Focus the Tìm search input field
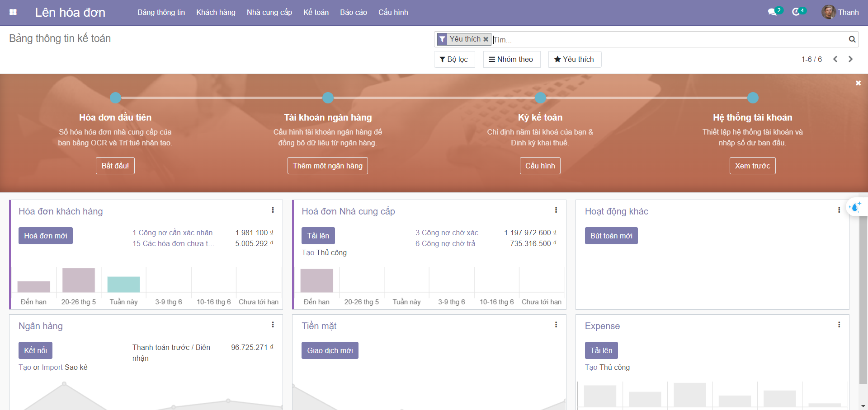 (x=669, y=39)
